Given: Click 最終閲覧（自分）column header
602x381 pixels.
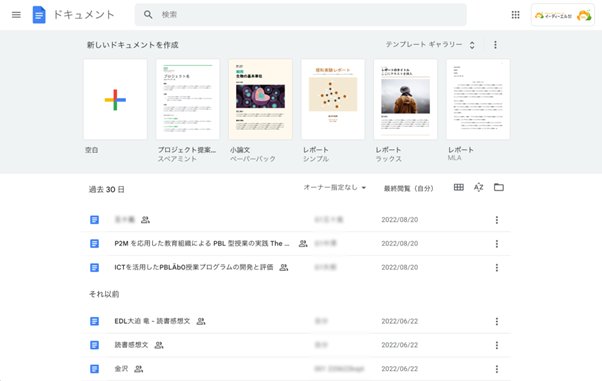Looking at the screenshot, I should coord(408,188).
